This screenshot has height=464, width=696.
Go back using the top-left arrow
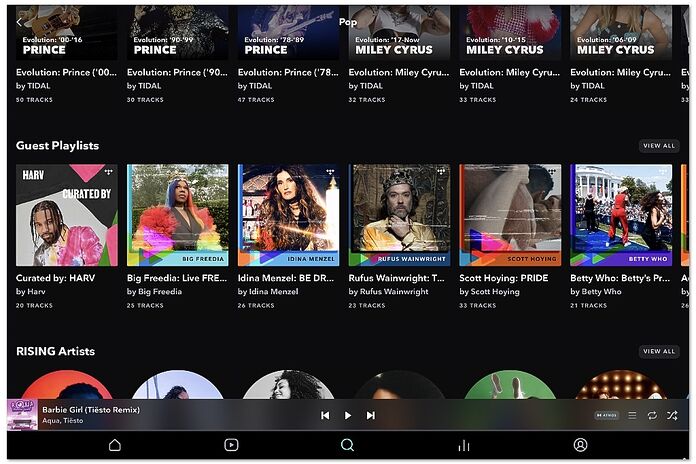(19, 22)
